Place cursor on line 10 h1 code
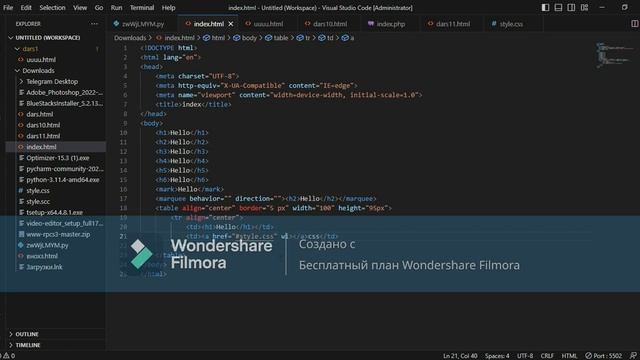This screenshot has height=360, width=640. 182,133
